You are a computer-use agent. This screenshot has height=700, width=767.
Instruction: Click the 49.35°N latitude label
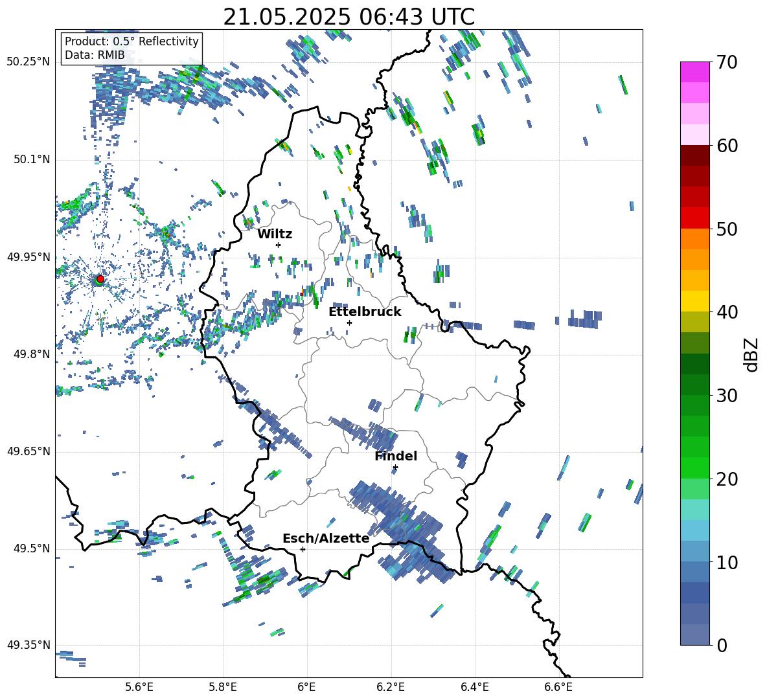point(29,645)
